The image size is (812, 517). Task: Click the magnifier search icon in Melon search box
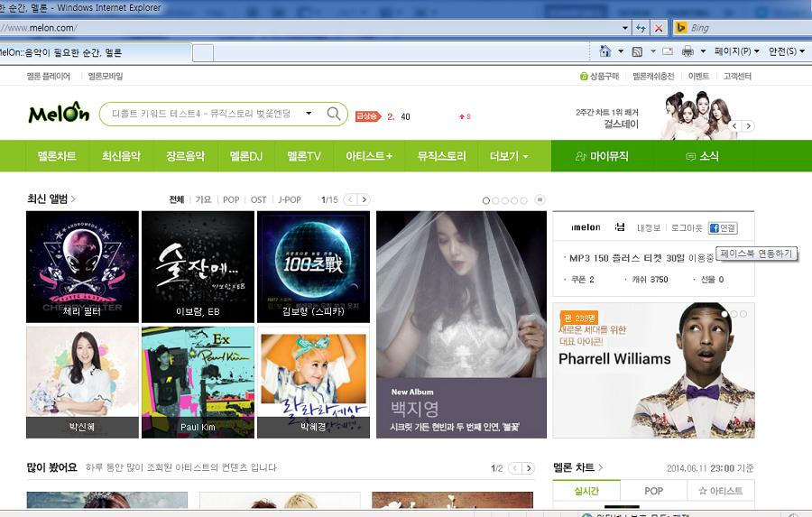(x=334, y=114)
